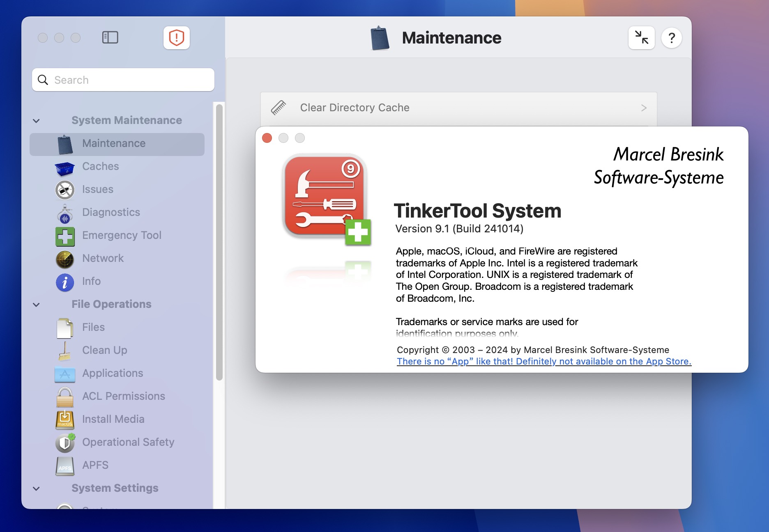Image resolution: width=769 pixels, height=532 pixels.
Task: Click the collapse arrows toolbar button
Action: (641, 38)
